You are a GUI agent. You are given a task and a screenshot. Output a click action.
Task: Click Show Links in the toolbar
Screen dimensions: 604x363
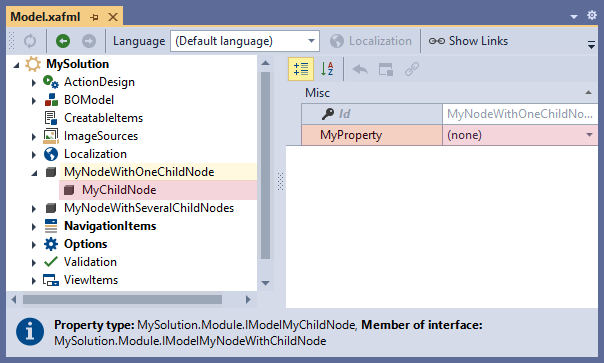coord(468,41)
